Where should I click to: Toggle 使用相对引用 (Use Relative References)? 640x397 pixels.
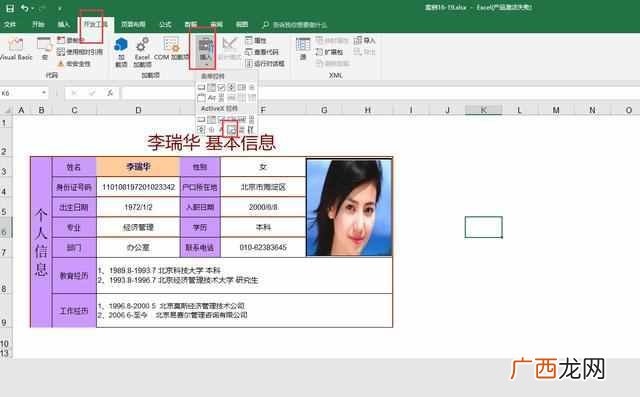coord(80,52)
